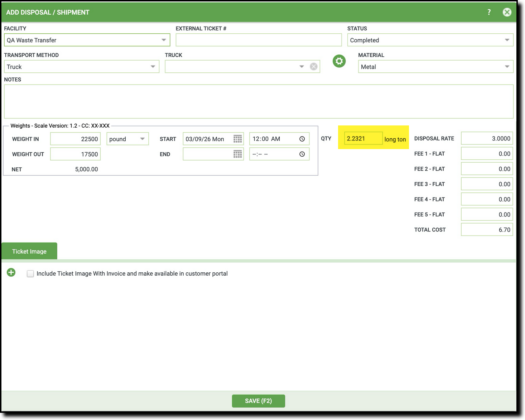Edit the Weight Out value 17500
Screen dimensions: 525x420
[76, 154]
